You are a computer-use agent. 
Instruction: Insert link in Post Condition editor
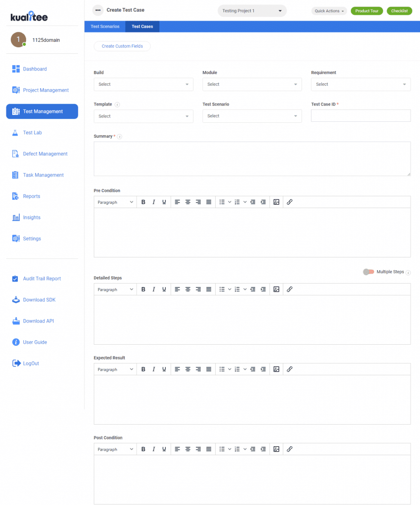tap(289, 449)
